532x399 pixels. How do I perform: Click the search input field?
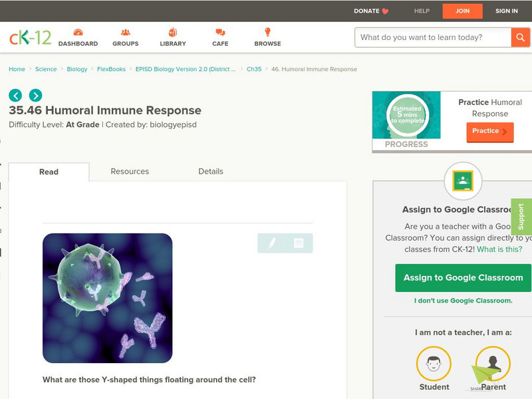[432, 37]
